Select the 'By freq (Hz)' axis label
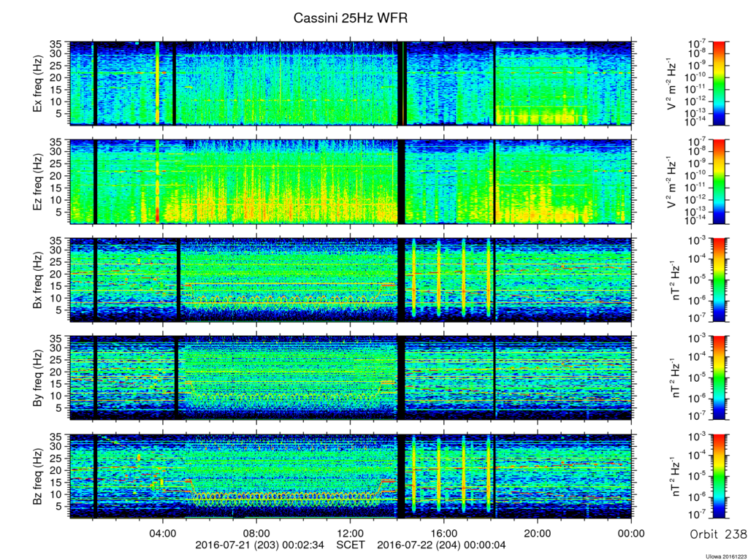The width and height of the screenshot is (748, 560). [37, 377]
